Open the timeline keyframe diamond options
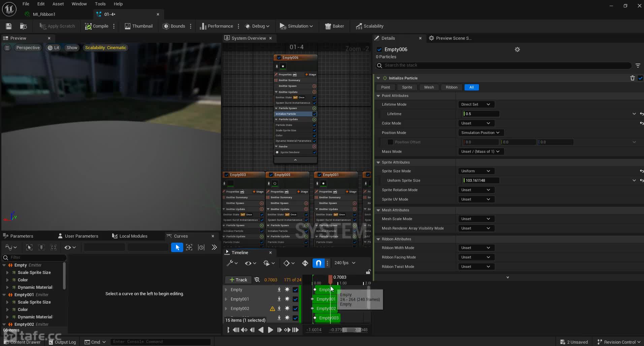This screenshot has width=644, height=346. [289, 263]
